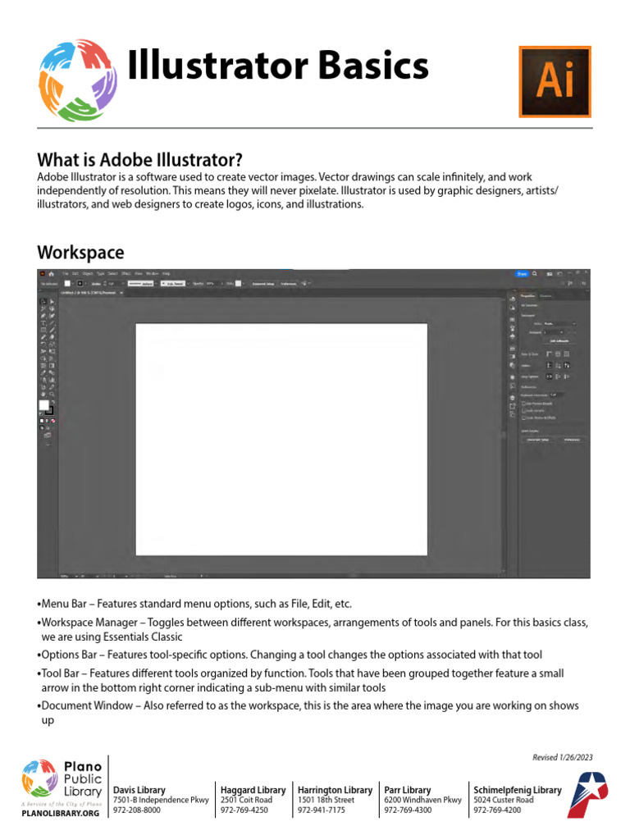Select the Shape Builder tool
Viewport: 630px width, 840px height.
point(43,358)
